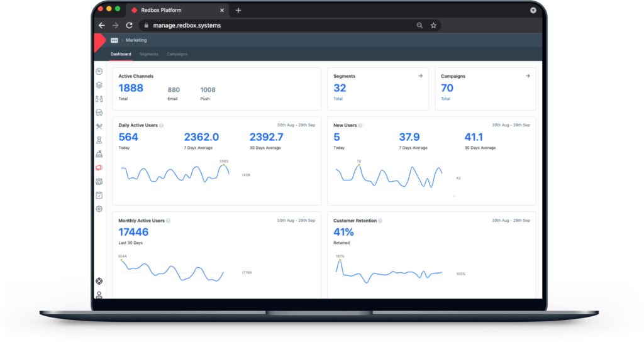Click the speedometer dashboard icon in sidebar

99,71
